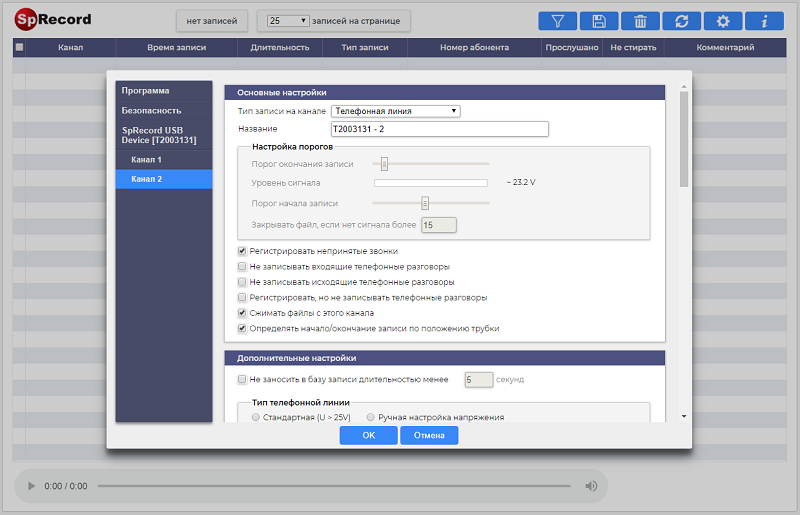The image size is (800, 515).
Task: Click the minimum duration field showing 5
Action: click(x=479, y=380)
